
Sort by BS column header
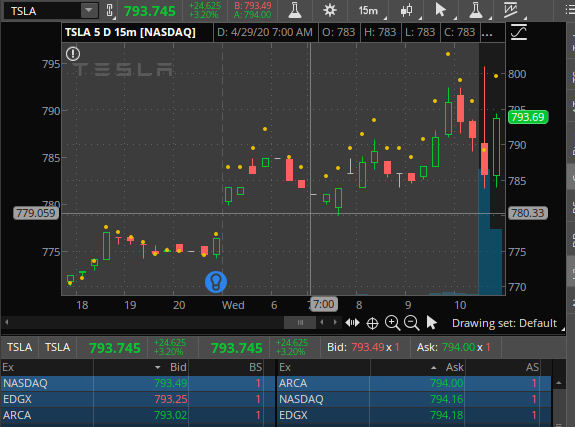(x=226, y=367)
